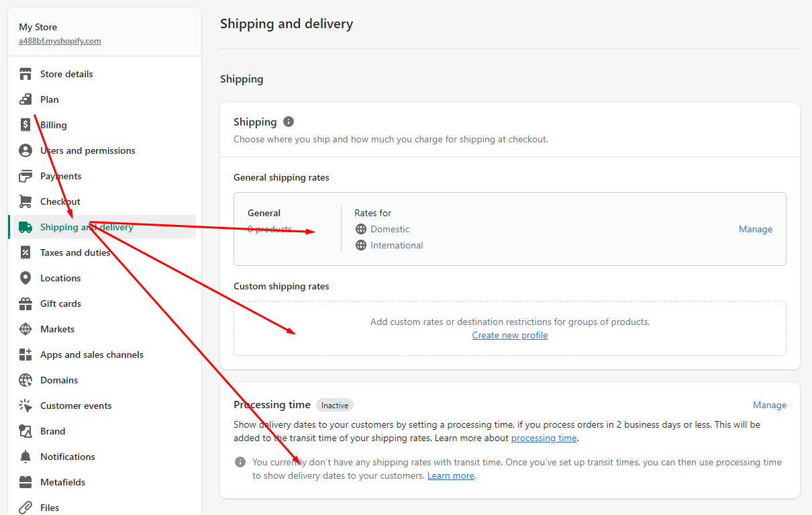The height and width of the screenshot is (515, 812).
Task: Open the Plan settings page
Action: (x=50, y=99)
